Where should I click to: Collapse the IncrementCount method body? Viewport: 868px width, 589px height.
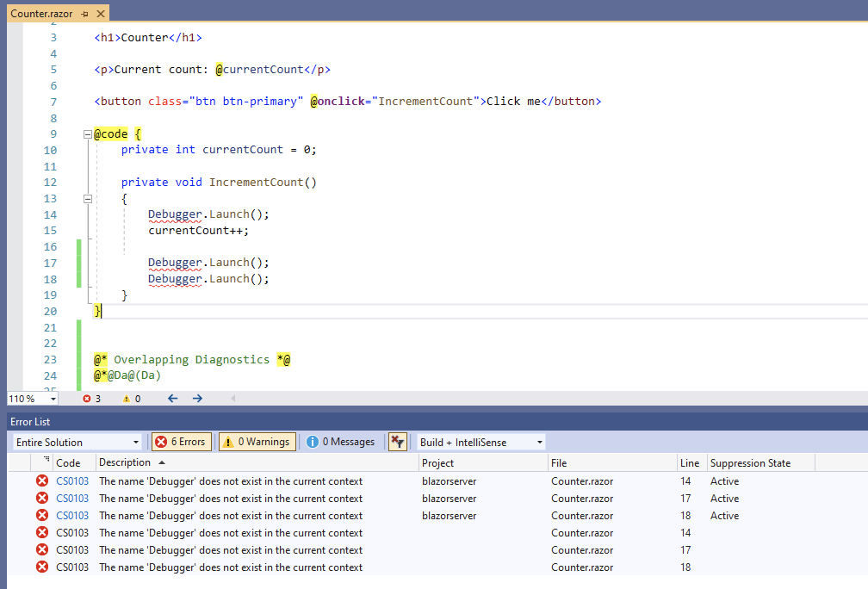pos(88,198)
